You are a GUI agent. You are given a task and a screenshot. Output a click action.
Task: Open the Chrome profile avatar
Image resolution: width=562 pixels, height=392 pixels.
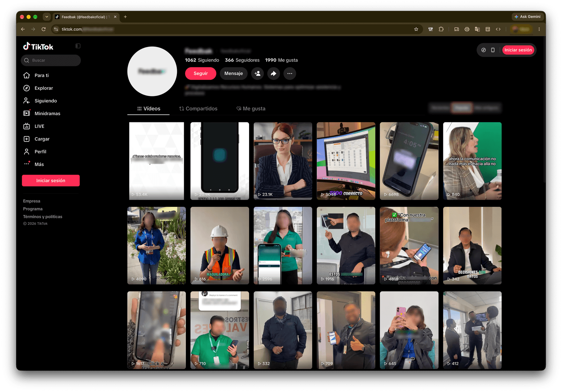click(522, 29)
